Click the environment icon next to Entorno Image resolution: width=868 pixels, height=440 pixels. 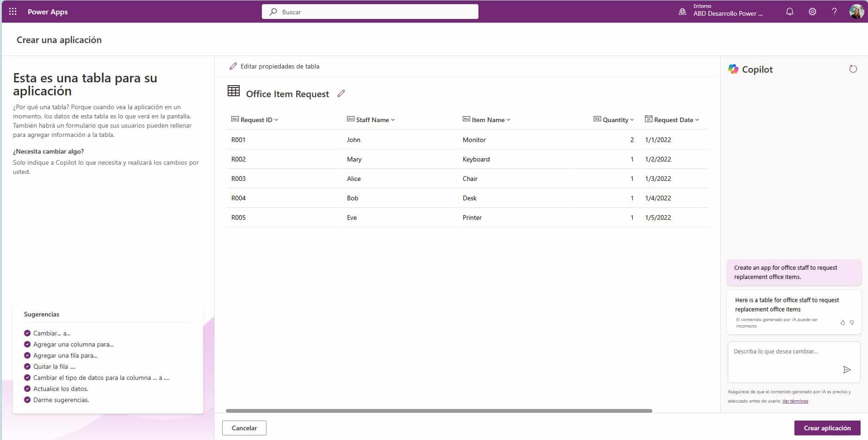[x=682, y=12]
